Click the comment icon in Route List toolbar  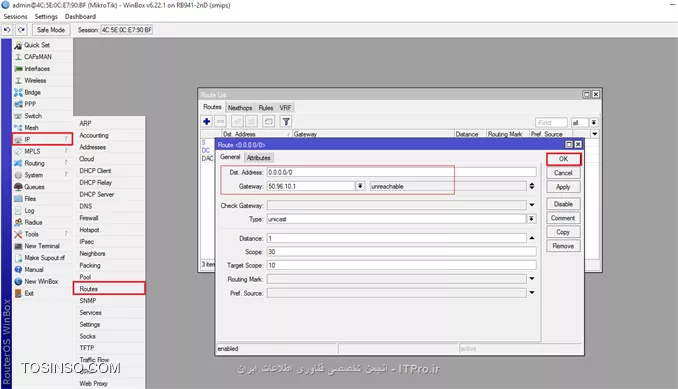click(x=269, y=121)
